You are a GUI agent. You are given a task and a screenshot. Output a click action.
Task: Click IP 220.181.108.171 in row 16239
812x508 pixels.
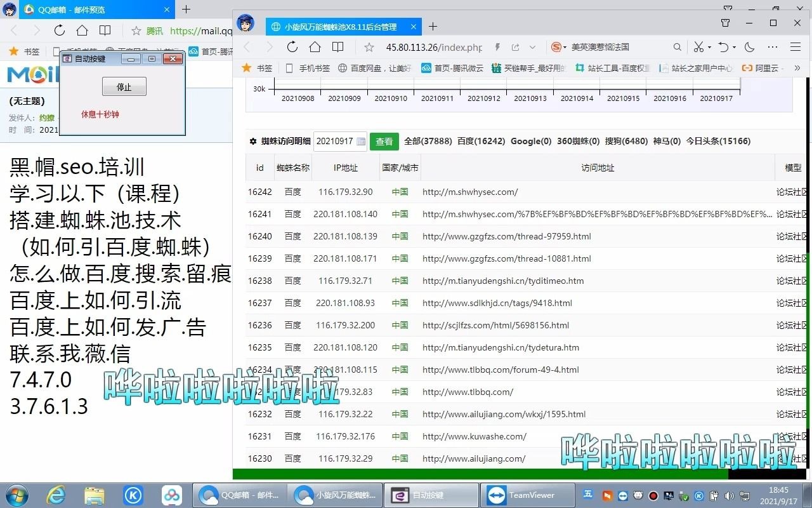coord(346,258)
